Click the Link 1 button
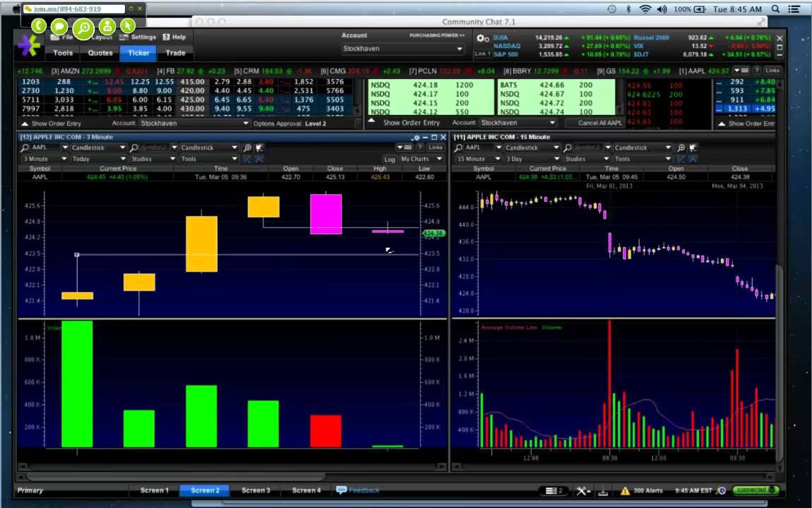The height and width of the screenshot is (508, 812). (x=482, y=54)
